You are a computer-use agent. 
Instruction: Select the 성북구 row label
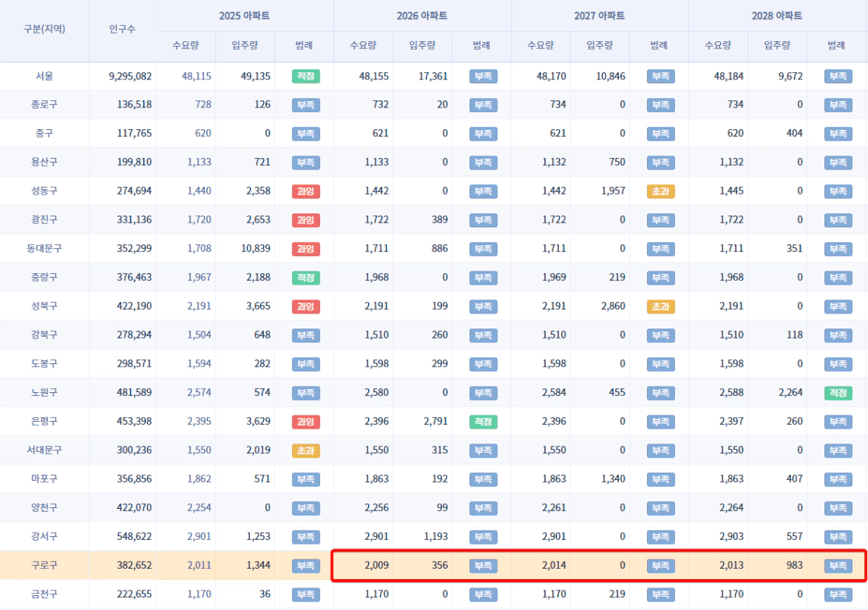(44, 306)
